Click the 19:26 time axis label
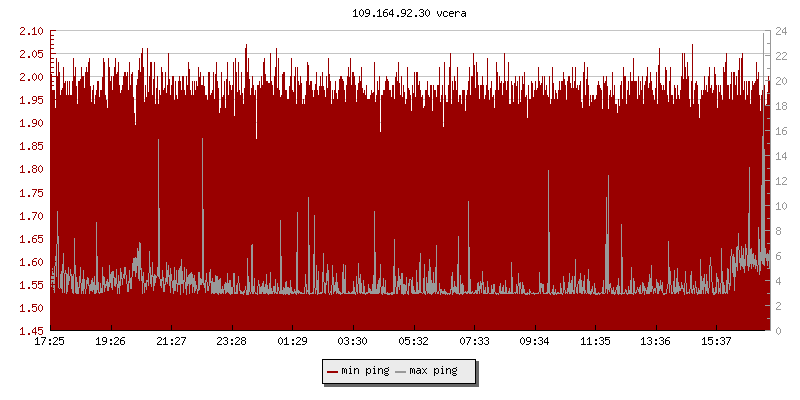This screenshot has width=800, height=400. pyautogui.click(x=110, y=341)
